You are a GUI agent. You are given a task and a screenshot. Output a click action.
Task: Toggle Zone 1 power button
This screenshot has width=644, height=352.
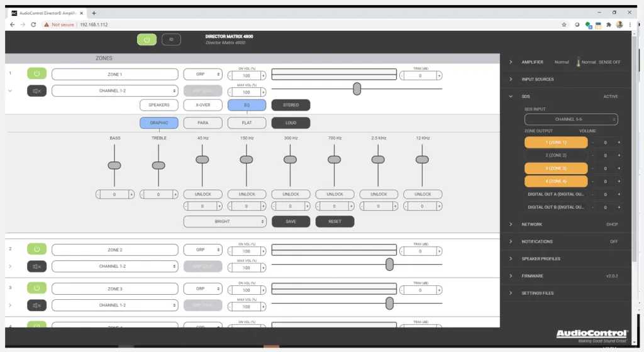point(36,74)
